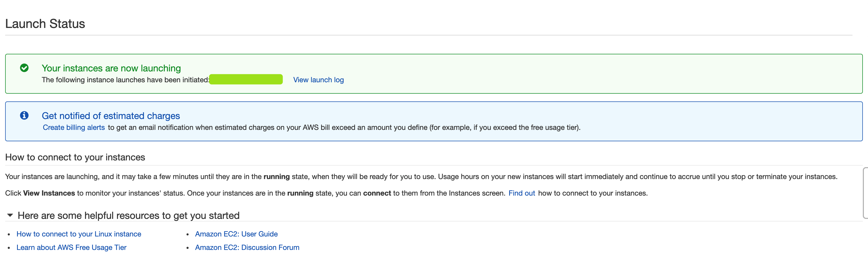Image resolution: width=868 pixels, height=267 pixels.
Task: Open the View launch log link
Action: pyautogui.click(x=318, y=80)
